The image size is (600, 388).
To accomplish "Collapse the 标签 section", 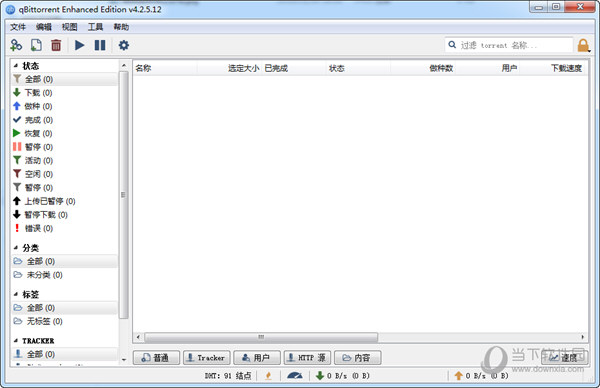I will pos(16,294).
